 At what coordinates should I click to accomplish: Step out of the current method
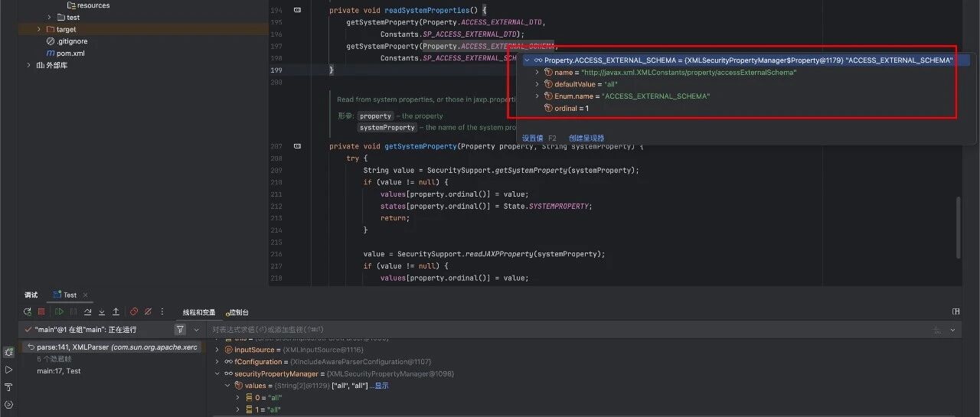tap(116, 312)
